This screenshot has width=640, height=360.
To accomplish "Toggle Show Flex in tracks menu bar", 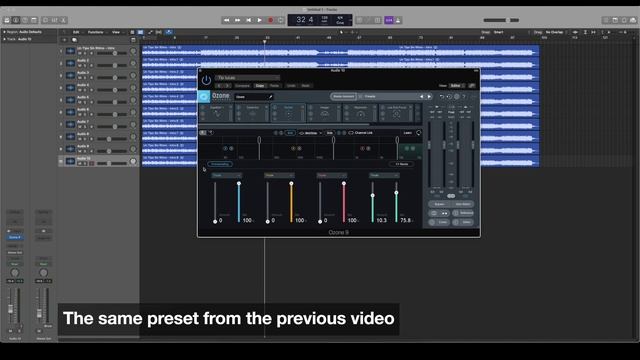I will 159,32.
